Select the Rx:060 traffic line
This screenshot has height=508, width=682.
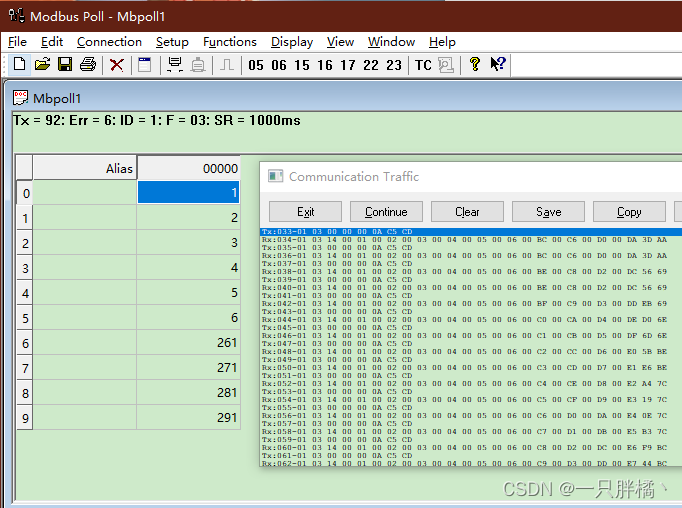pos(471,448)
